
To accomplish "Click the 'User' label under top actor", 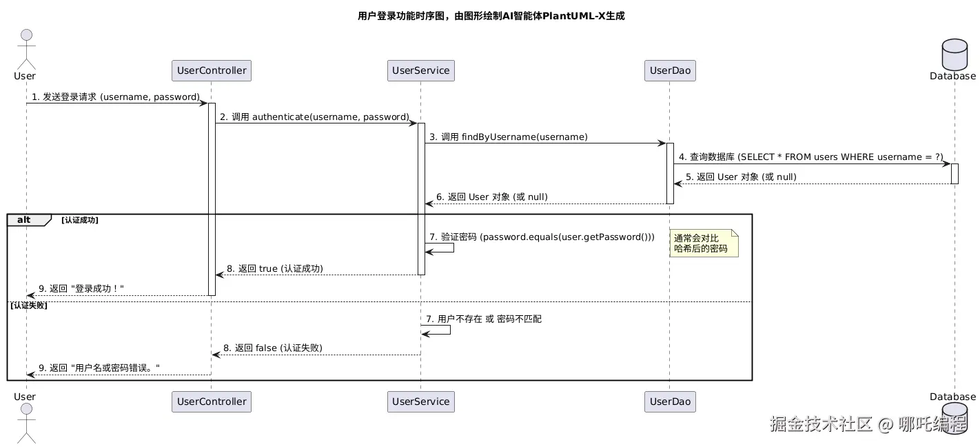I will pyautogui.click(x=25, y=76).
